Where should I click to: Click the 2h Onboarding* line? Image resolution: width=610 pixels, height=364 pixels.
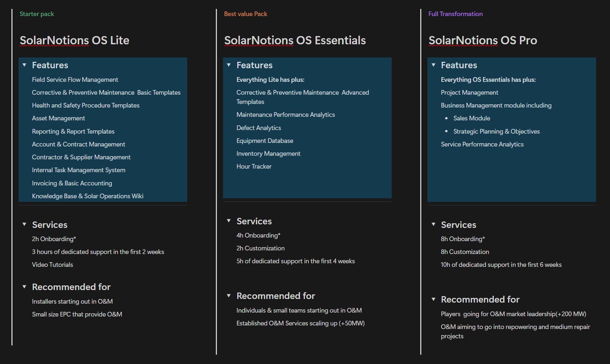click(54, 239)
